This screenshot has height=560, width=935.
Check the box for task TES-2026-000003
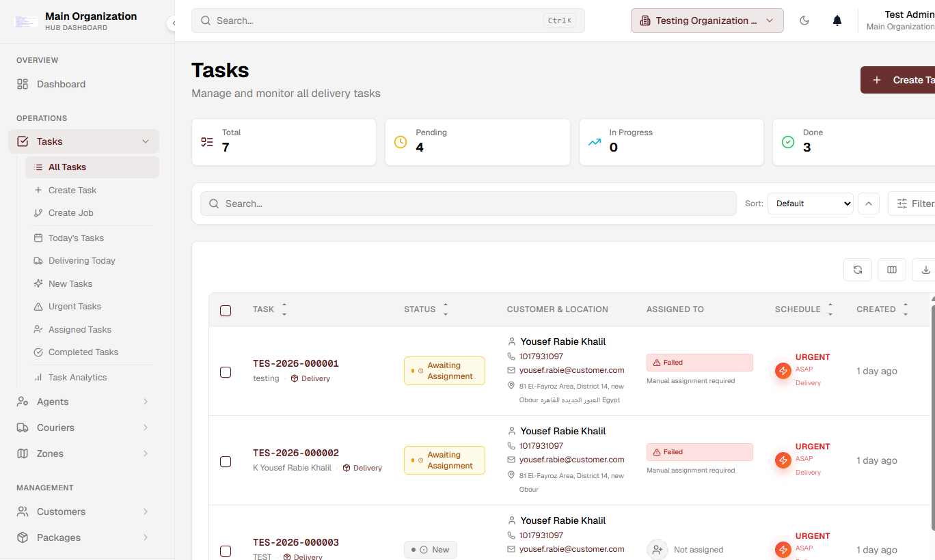226,551
